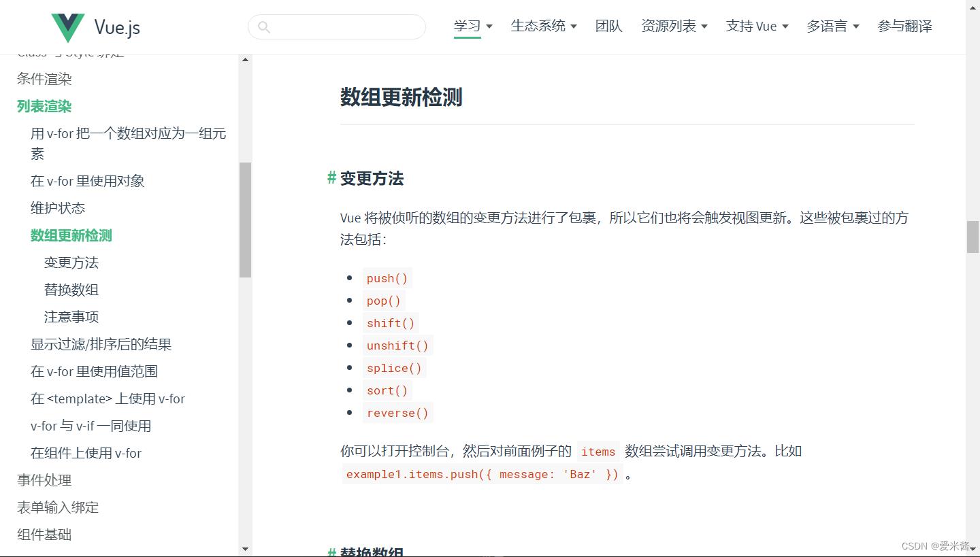Viewport: 980px width, 557px height.
Task: Open the 学习 dropdown menu
Action: [473, 27]
